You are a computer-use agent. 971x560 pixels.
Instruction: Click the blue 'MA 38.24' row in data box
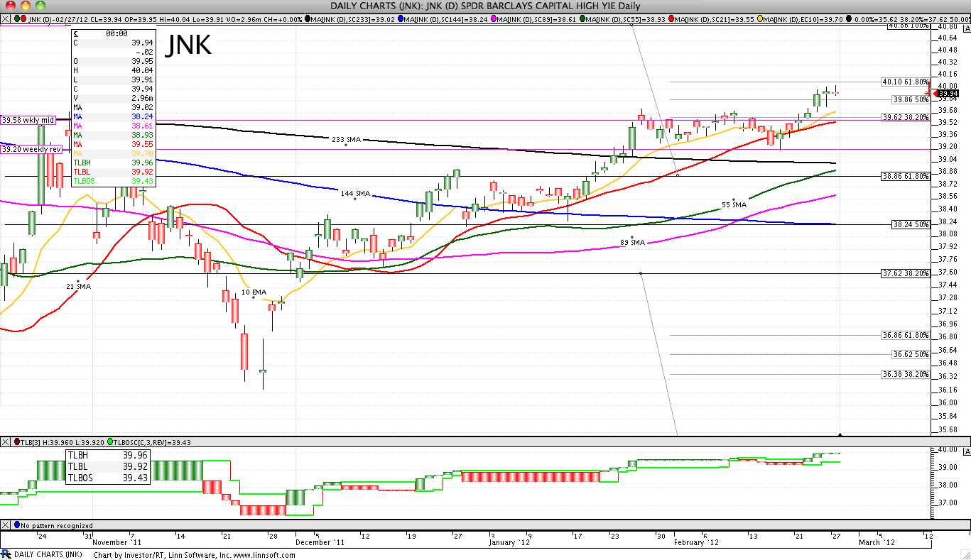tap(113, 116)
